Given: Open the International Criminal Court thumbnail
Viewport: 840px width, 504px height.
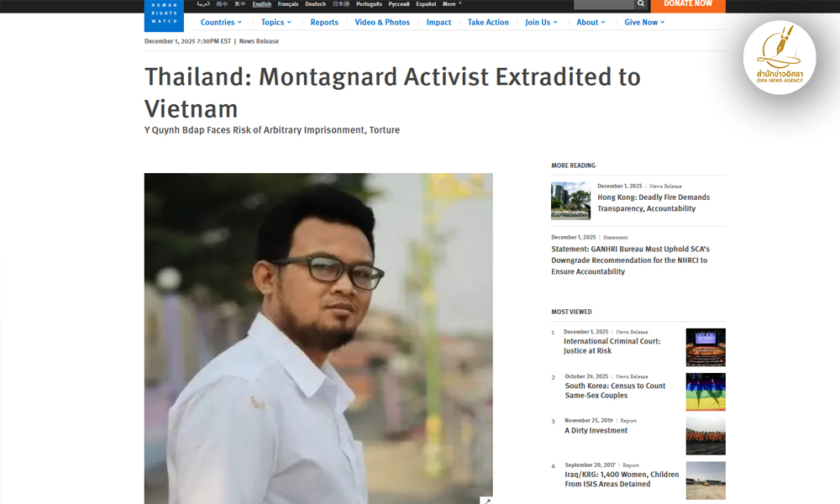Looking at the screenshot, I should coord(706,347).
